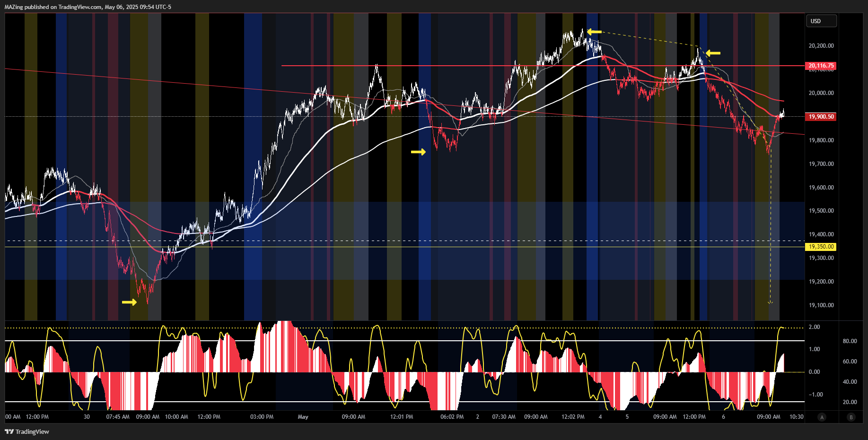Click the 2.00 oscillator scale value
This screenshot has width=868, height=440.
(x=814, y=327)
